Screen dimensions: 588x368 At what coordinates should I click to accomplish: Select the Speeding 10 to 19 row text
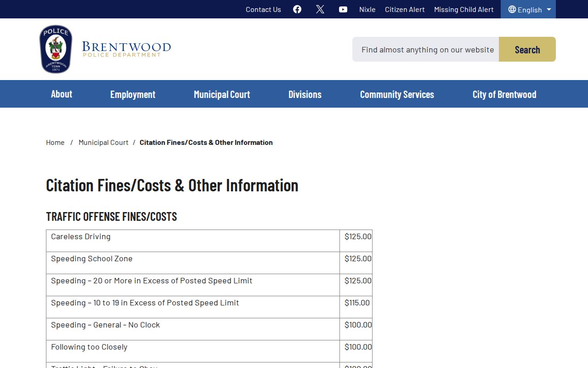coord(145,303)
